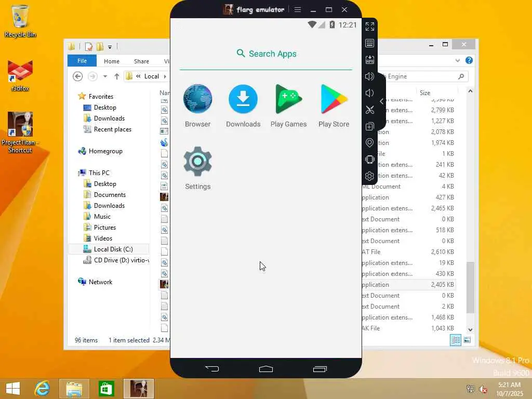The width and height of the screenshot is (532, 399).
Task: Select Downloads under Favorites
Action: point(109,118)
